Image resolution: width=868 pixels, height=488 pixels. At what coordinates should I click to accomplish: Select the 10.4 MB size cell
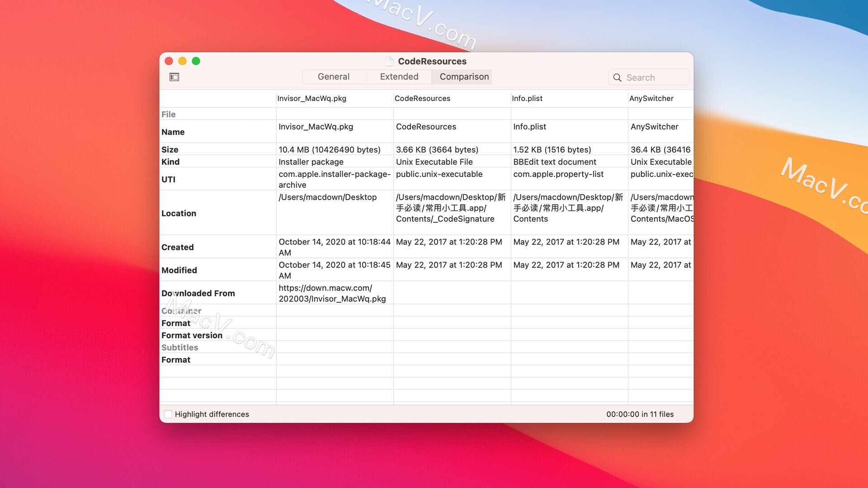[329, 150]
